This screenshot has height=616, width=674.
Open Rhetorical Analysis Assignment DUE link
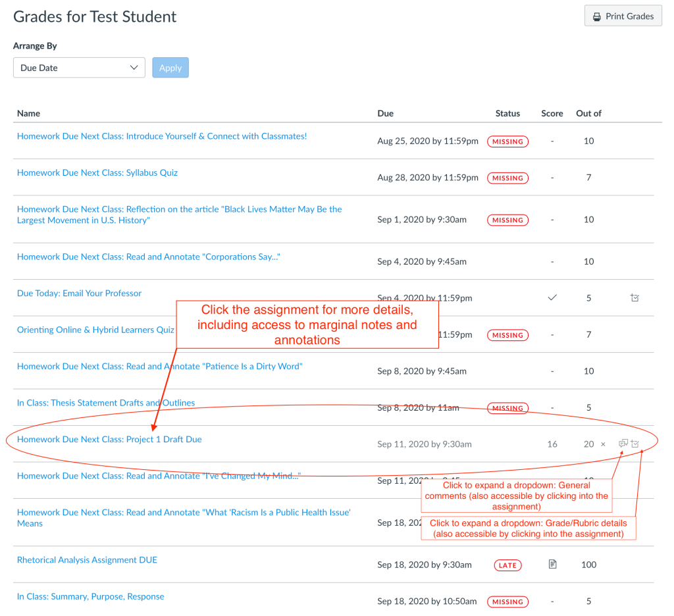click(87, 560)
